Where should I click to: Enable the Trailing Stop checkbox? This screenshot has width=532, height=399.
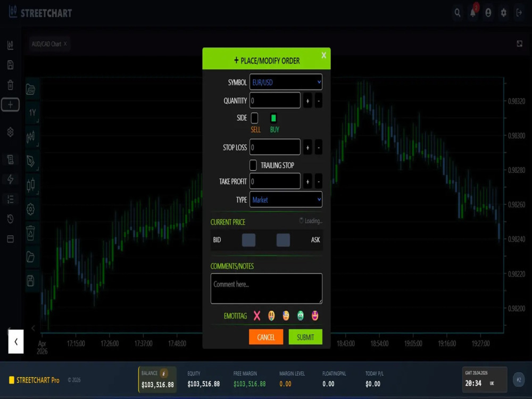click(x=253, y=165)
